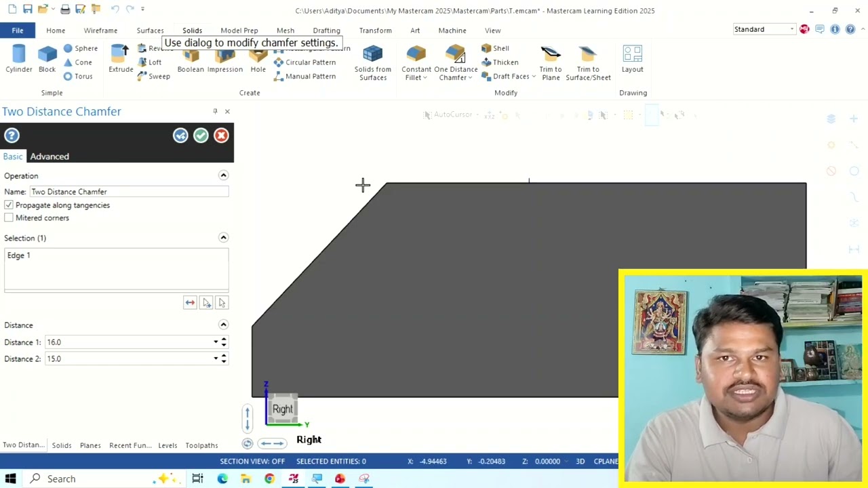Click the add selection cursor icon

tap(206, 303)
